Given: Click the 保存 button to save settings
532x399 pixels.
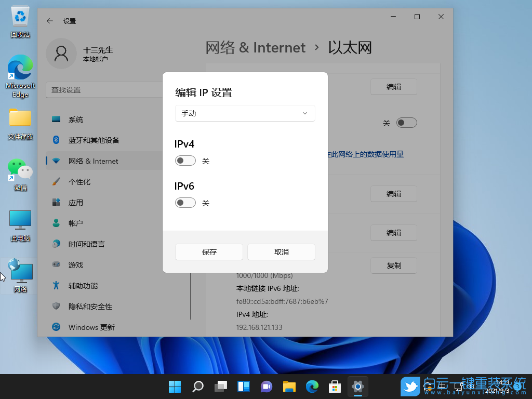Looking at the screenshot, I should point(208,251).
